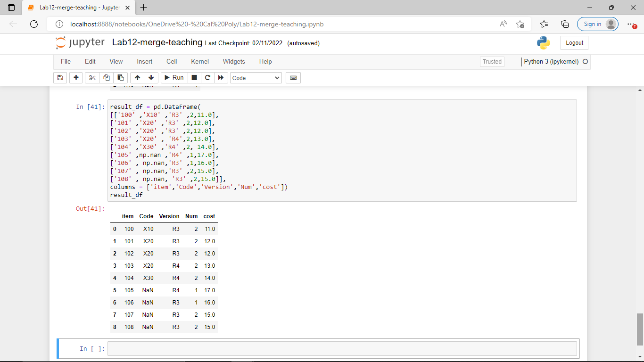The height and width of the screenshot is (362, 644).
Task: Click the 'Num' column header in output
Action: (191, 216)
